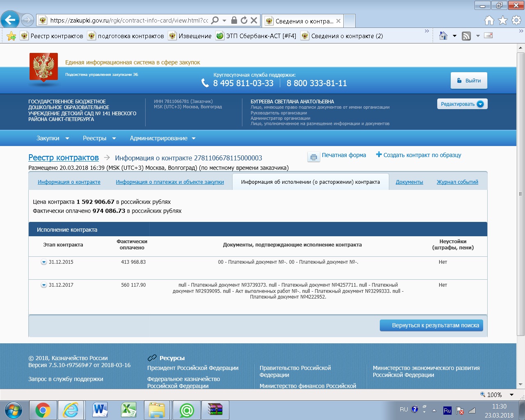The width and height of the screenshot is (525, 420).
Task: Click the lock security icon in address bar
Action: (x=234, y=20)
